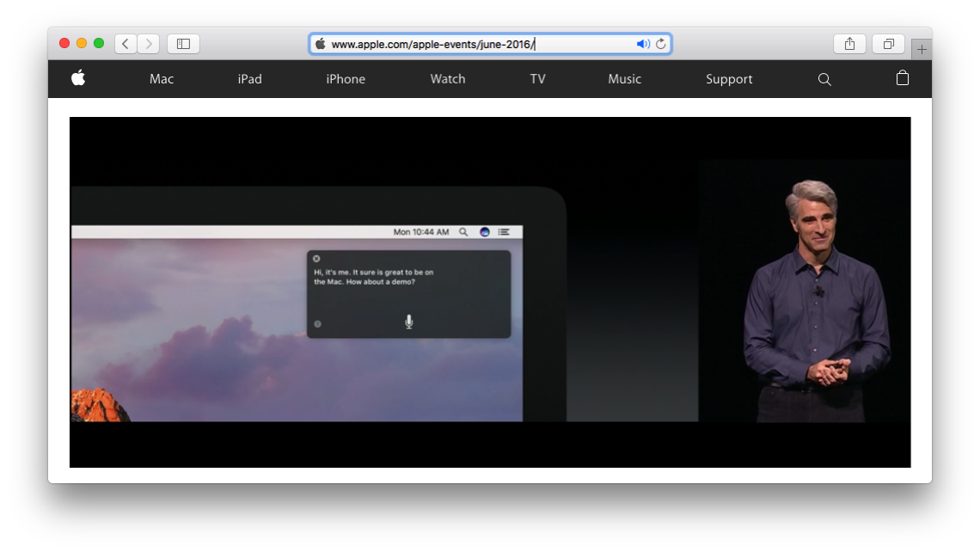
Task: Mute the tab audio speaker icon
Action: [643, 44]
